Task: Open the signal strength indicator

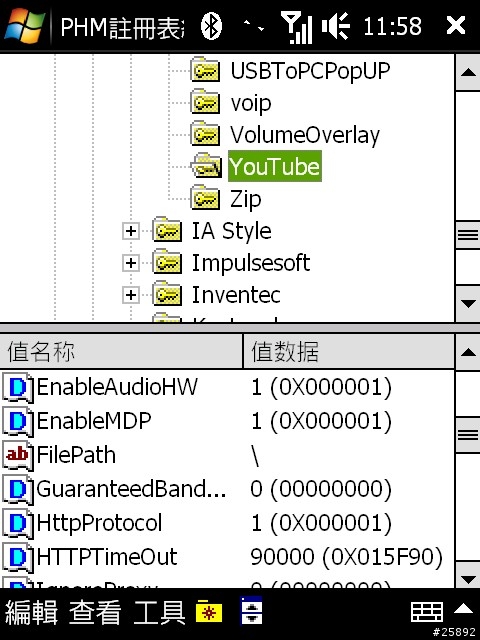Action: tap(296, 27)
